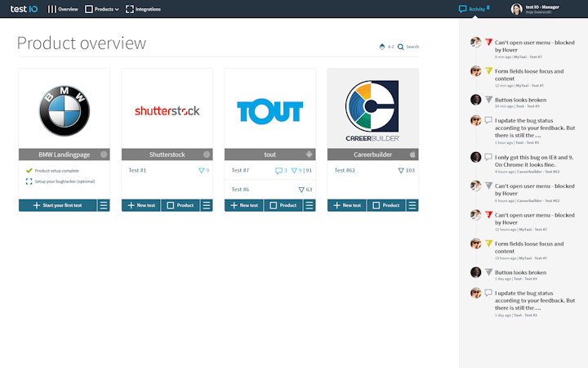Open the 1 day ago "Button looks broken" activity
The width and height of the screenshot is (588, 368).
coord(520,272)
